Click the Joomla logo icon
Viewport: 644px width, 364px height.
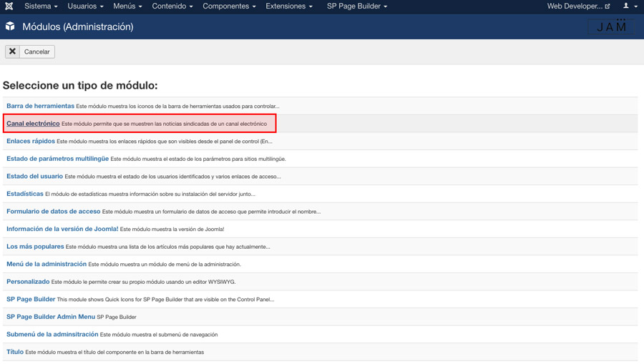point(9,6)
